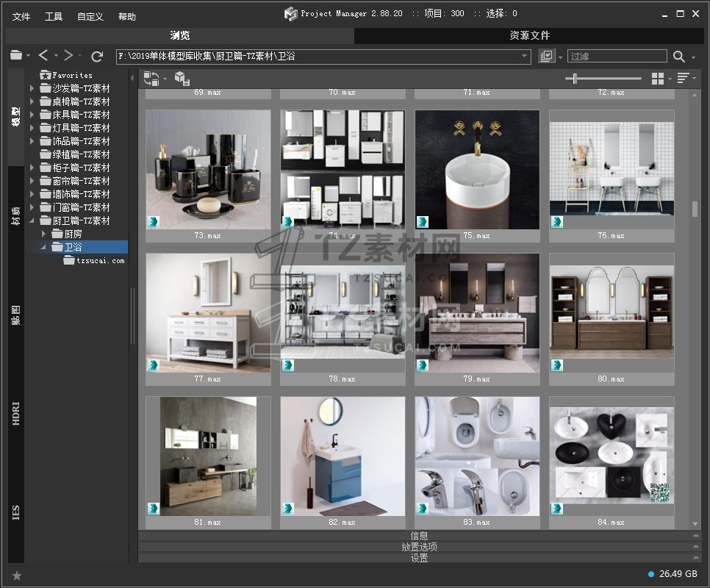
Task: Select the HDRI side tab
Action: 16,413
